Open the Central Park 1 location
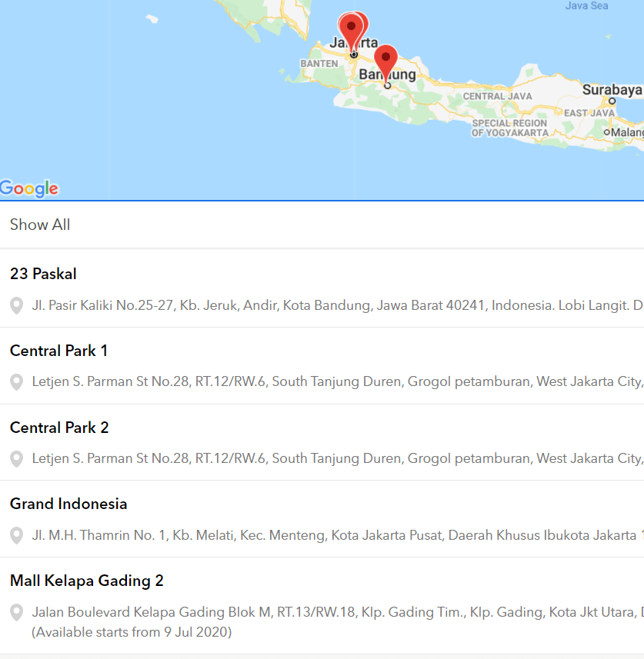 tap(58, 351)
